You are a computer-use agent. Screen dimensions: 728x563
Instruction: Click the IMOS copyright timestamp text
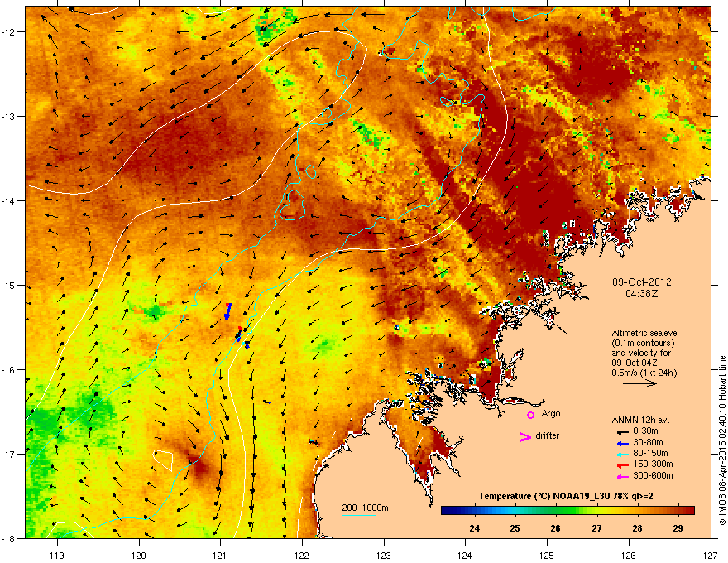pyautogui.click(x=722, y=440)
